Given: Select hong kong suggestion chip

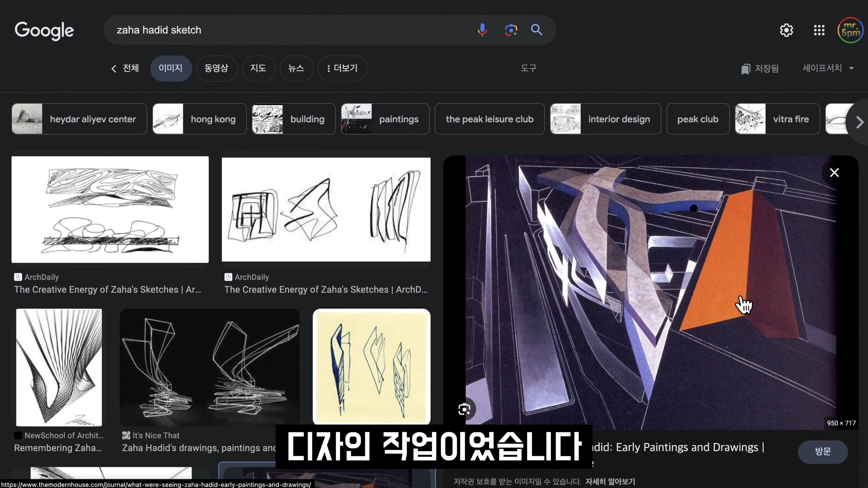Looking at the screenshot, I should click(199, 119).
